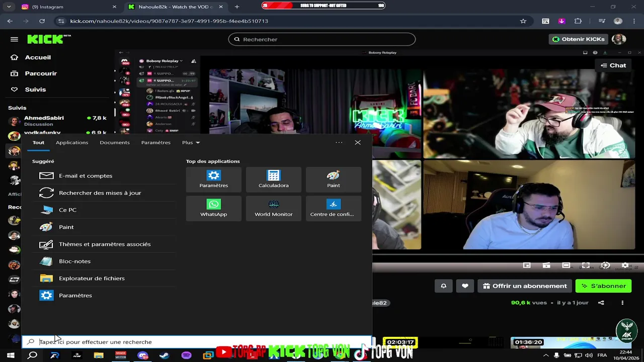This screenshot has height=362, width=644.
Task: Open Chrome three-dot menu
Action: tap(634, 21)
